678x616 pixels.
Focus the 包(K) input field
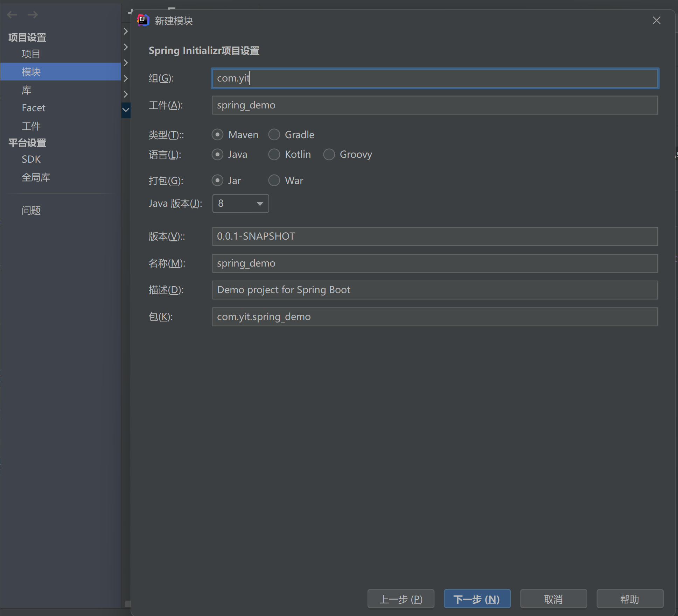coord(435,317)
